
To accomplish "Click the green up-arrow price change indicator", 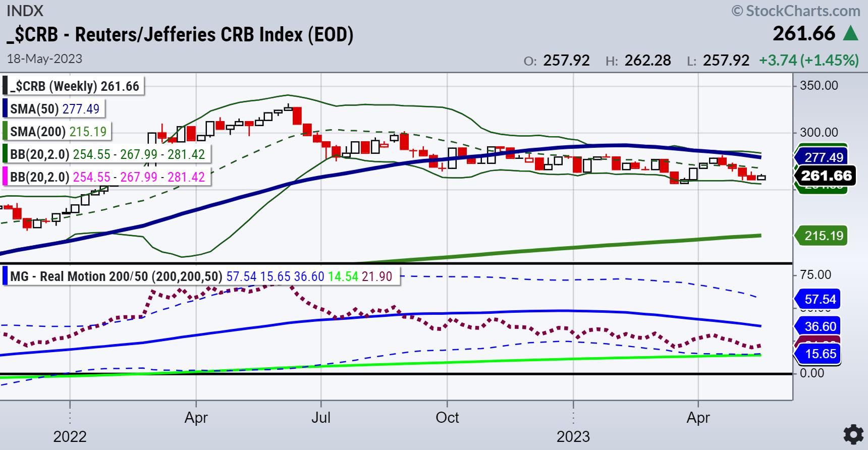I will click(851, 34).
